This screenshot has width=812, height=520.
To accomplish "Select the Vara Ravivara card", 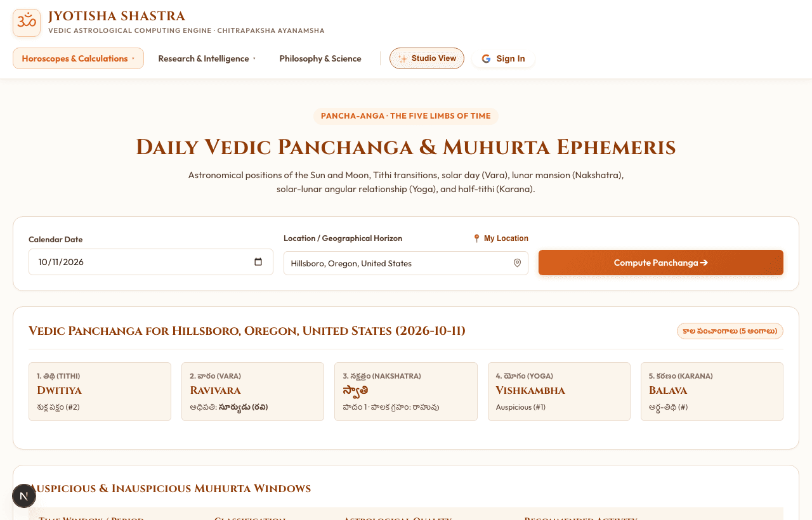I will coord(253,391).
